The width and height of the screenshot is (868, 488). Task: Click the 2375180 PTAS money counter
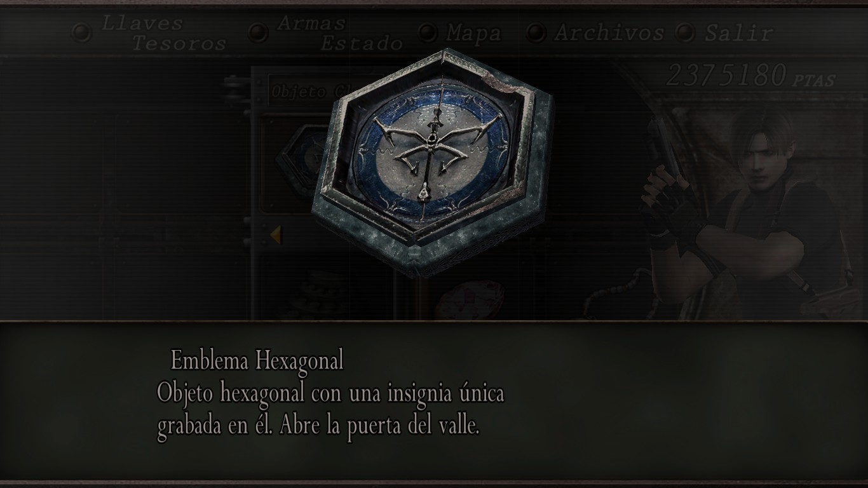click(x=750, y=77)
